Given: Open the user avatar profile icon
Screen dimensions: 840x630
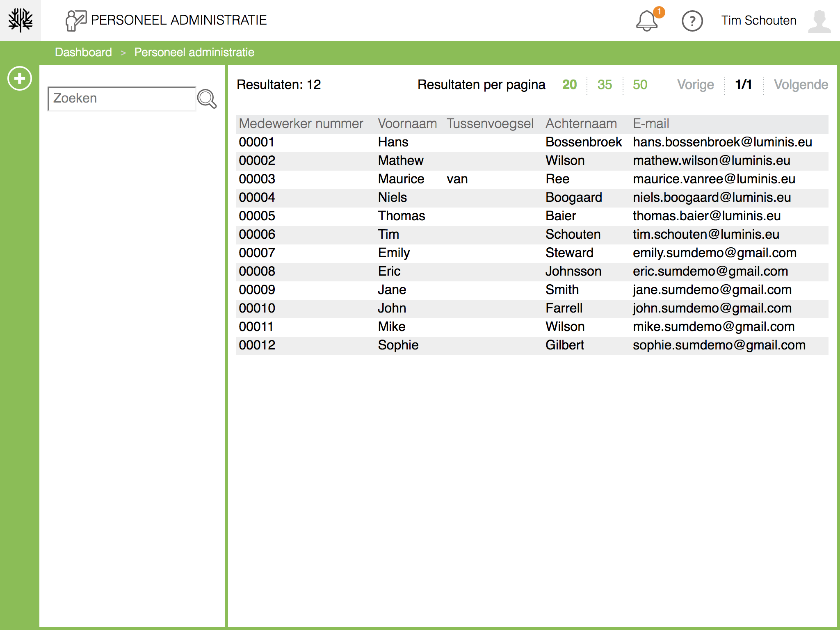Looking at the screenshot, I should point(819,21).
